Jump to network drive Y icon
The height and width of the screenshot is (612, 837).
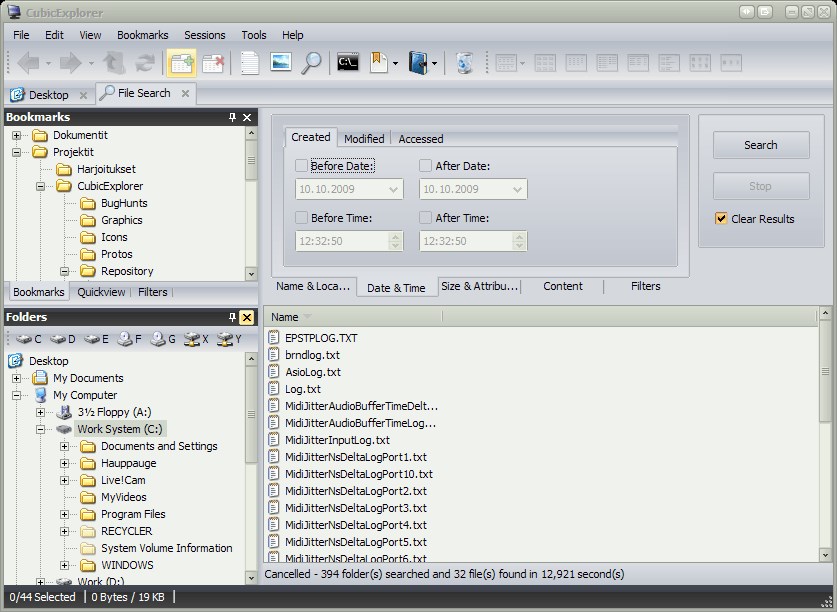pos(230,339)
